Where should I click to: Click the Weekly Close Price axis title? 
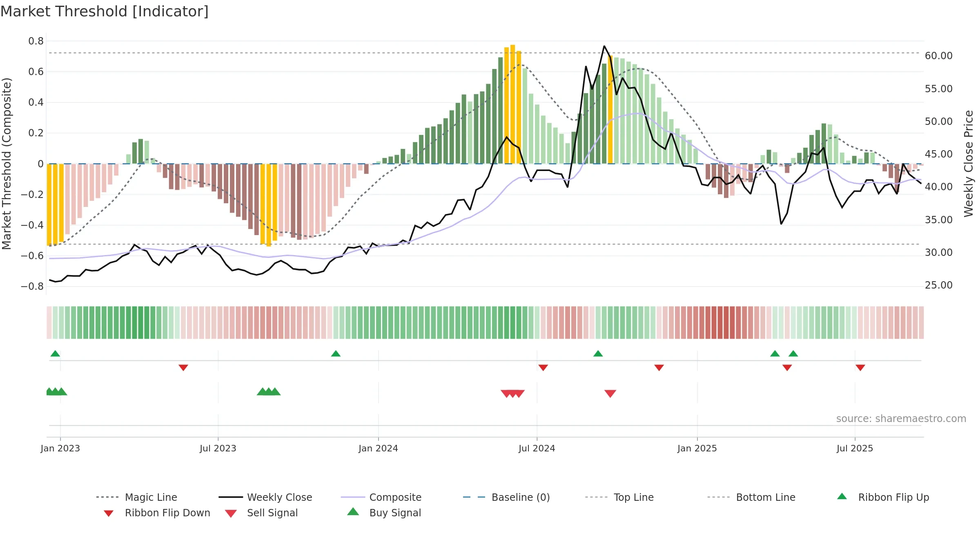(x=969, y=163)
